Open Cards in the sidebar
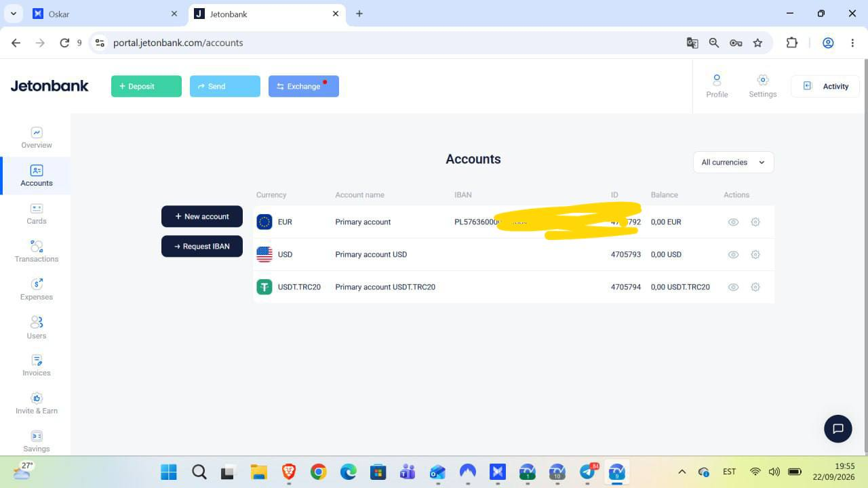 [x=37, y=213]
